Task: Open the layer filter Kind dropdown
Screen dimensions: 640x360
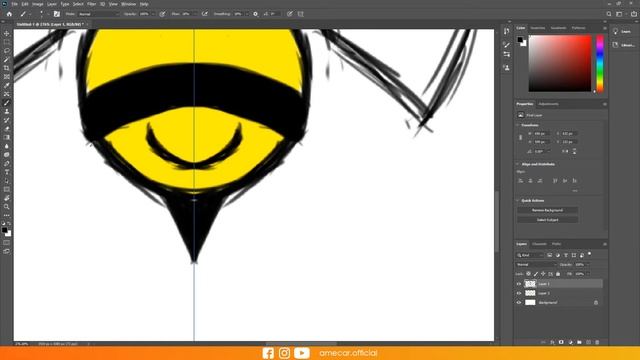Action: [x=530, y=255]
